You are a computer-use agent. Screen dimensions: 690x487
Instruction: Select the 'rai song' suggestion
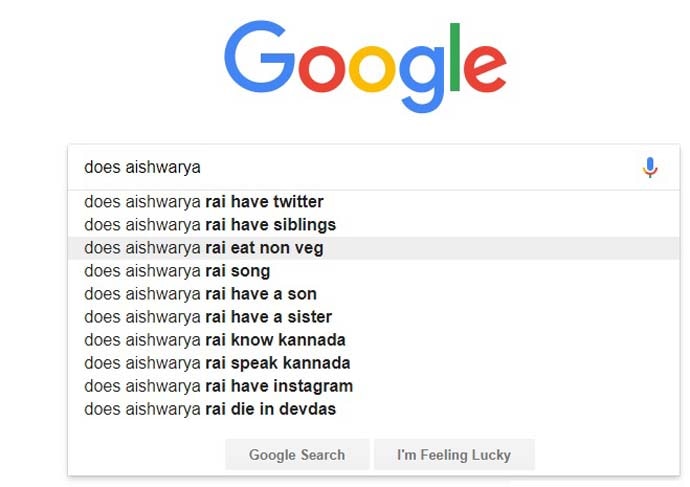(177, 271)
